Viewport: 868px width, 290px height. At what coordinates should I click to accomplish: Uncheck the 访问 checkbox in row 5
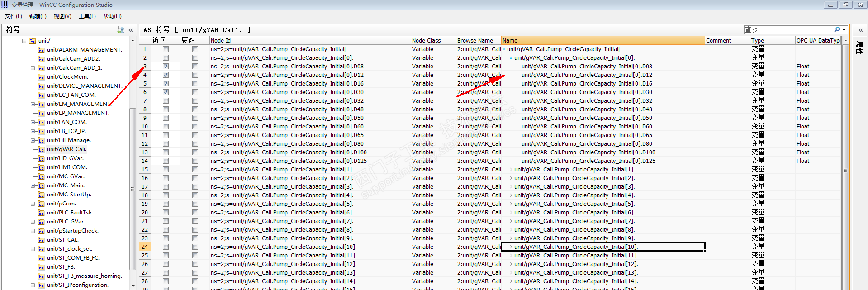coord(166,84)
